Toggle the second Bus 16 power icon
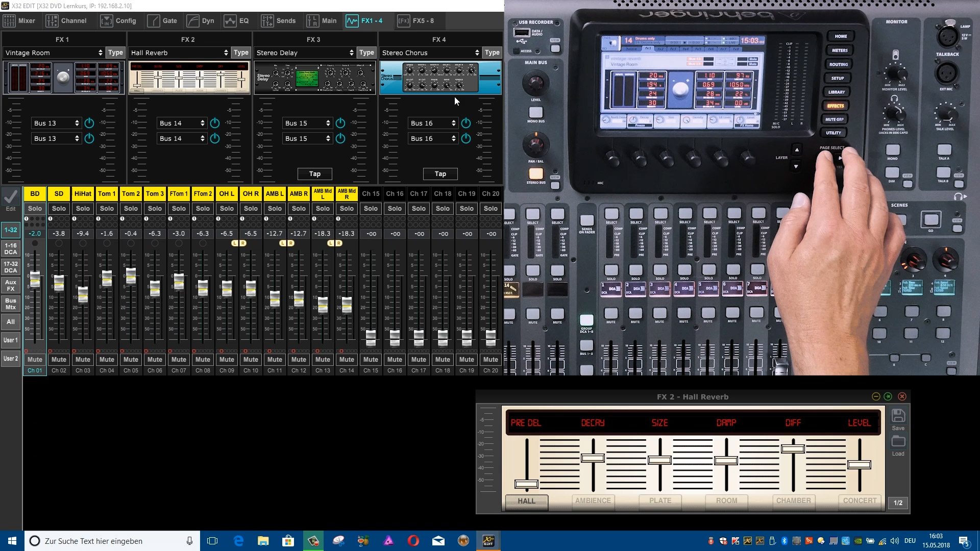Image resolution: width=980 pixels, height=551 pixels. (466, 138)
